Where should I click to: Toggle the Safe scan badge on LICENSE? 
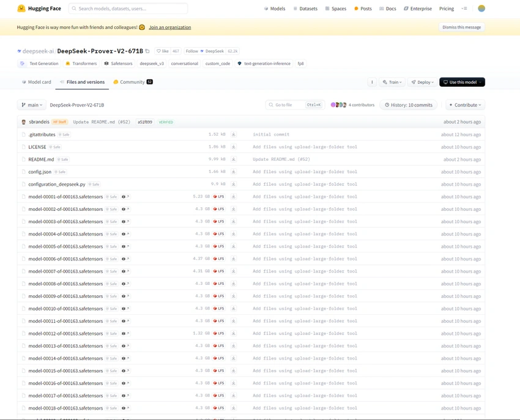click(x=54, y=147)
